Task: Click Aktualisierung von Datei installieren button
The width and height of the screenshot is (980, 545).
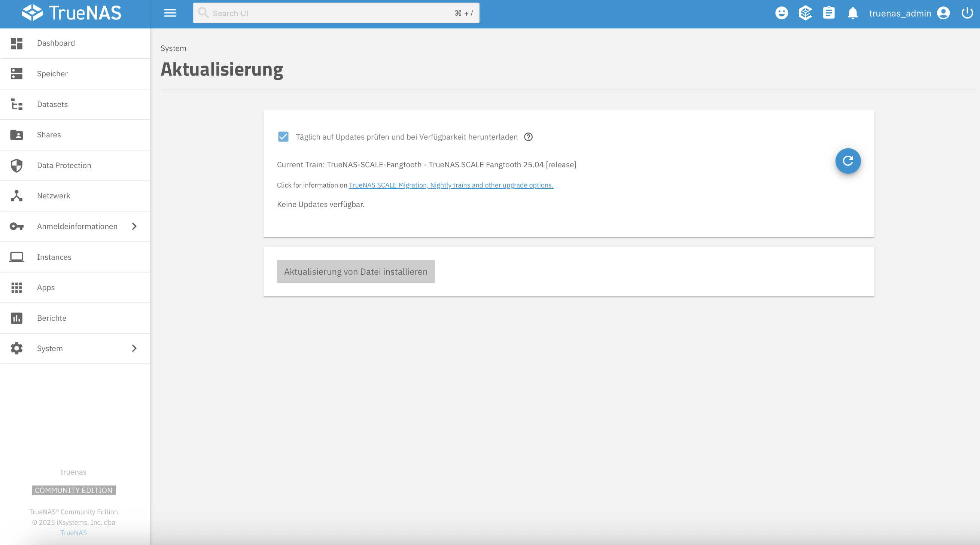Action: [x=356, y=271]
